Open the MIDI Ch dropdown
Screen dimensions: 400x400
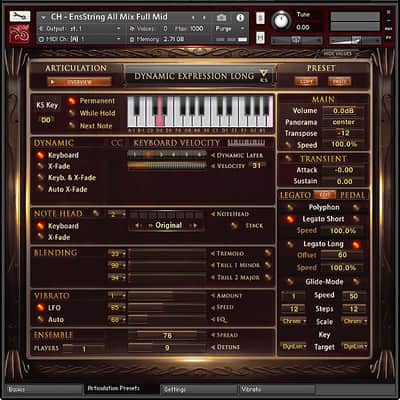coord(80,39)
